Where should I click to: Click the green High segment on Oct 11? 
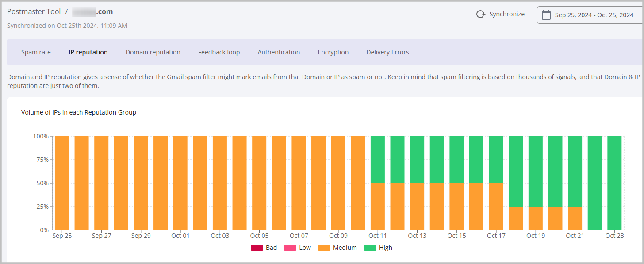click(378, 159)
